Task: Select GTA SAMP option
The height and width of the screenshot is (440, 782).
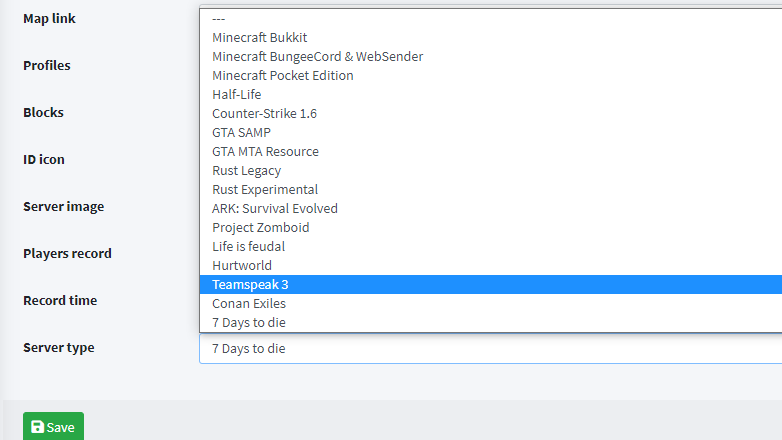Action: click(241, 132)
